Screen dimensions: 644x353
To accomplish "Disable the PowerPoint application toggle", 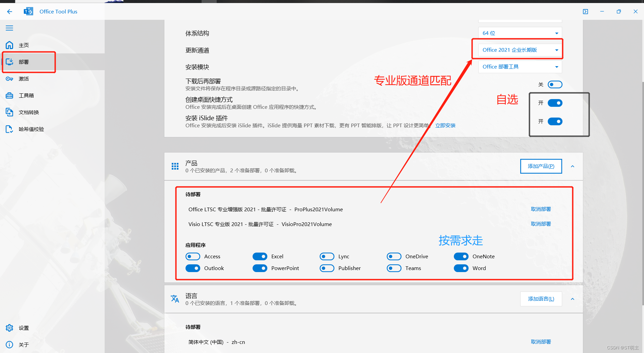I will (260, 268).
